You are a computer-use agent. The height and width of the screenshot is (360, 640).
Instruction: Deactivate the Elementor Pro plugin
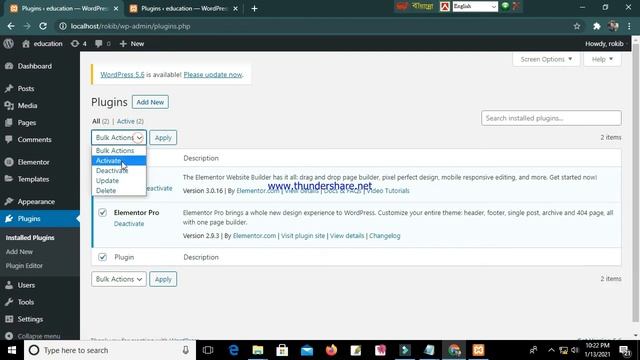(129, 224)
